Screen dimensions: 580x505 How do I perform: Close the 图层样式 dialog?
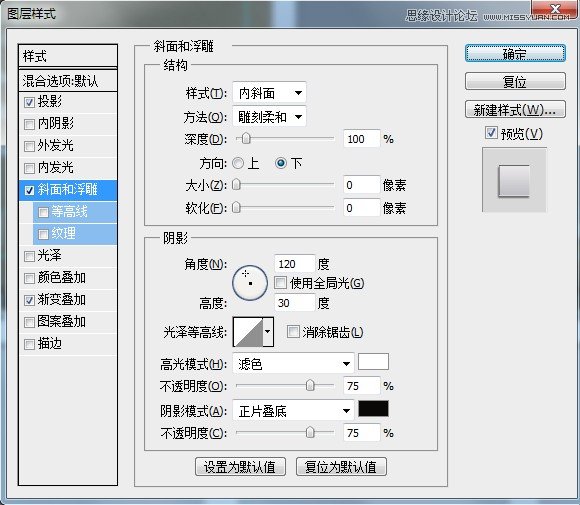tap(555, 10)
